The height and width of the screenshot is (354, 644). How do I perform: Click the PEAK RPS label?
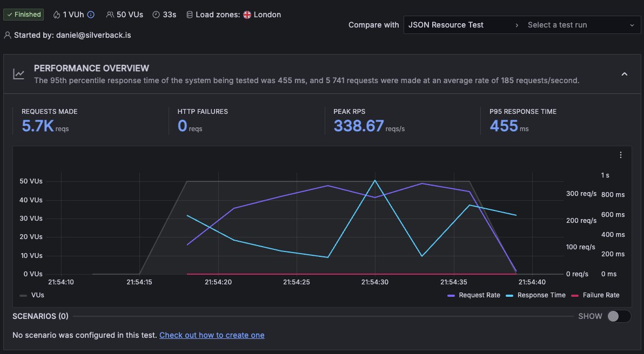point(349,112)
